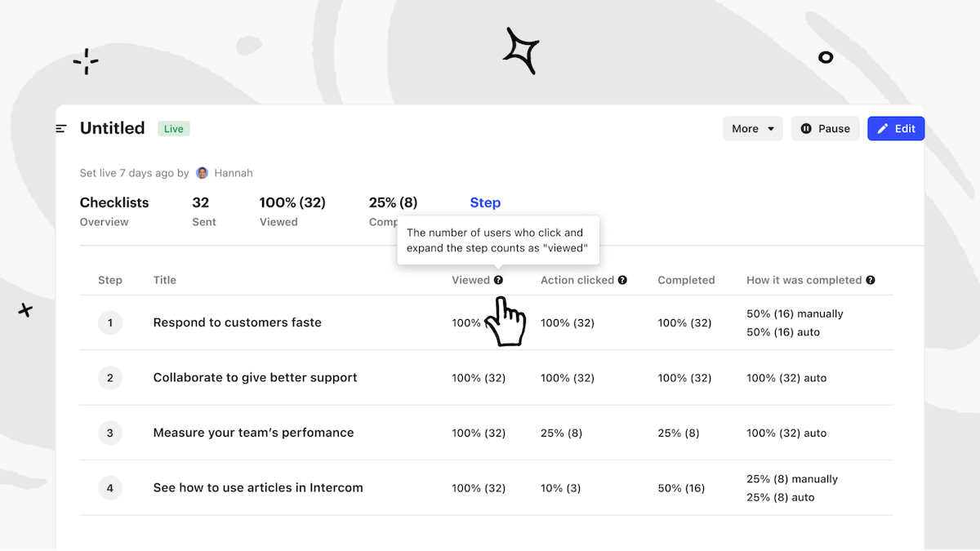Open 'Collaborate to give better support' row

click(255, 378)
